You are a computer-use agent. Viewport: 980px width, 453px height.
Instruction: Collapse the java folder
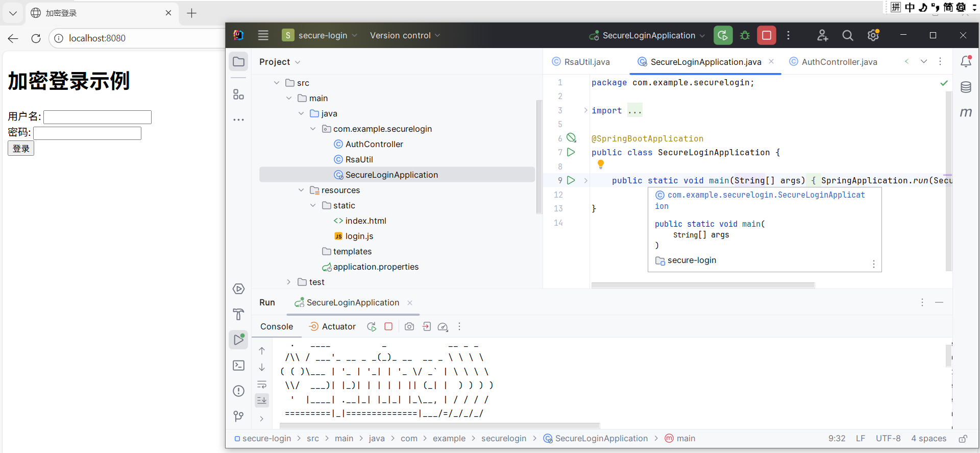[301, 113]
